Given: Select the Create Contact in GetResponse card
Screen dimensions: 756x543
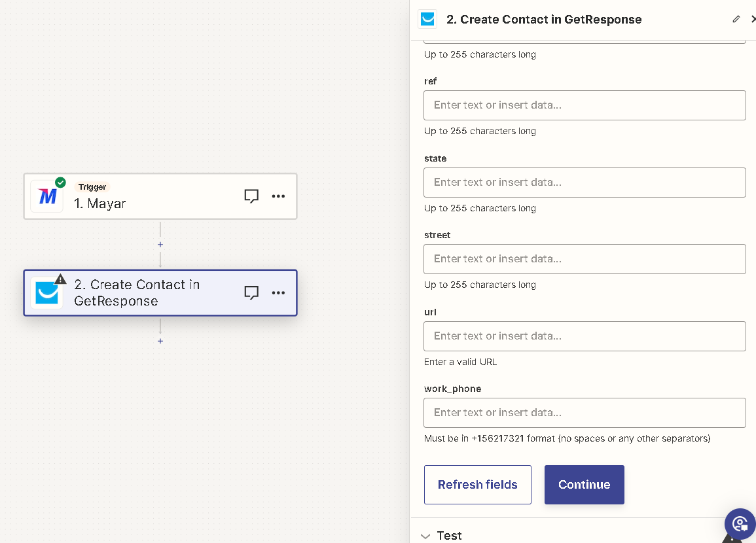Looking at the screenshot, I should (160, 292).
